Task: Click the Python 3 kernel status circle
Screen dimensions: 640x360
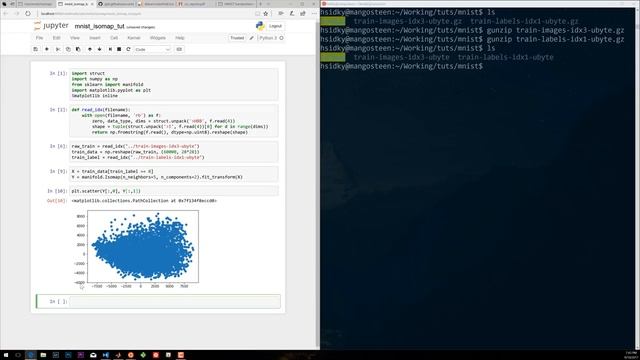Action: (281, 38)
